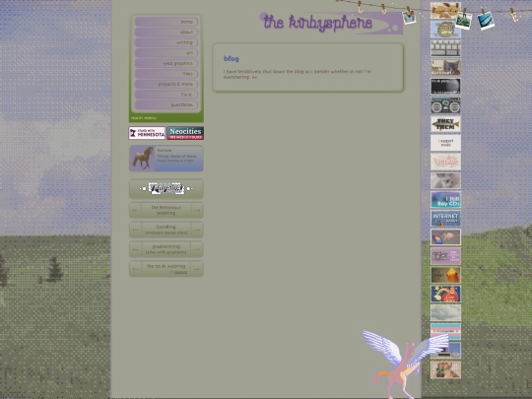The image size is (532, 399).
Task: Click the clouds stamp
Action: (x=445, y=313)
